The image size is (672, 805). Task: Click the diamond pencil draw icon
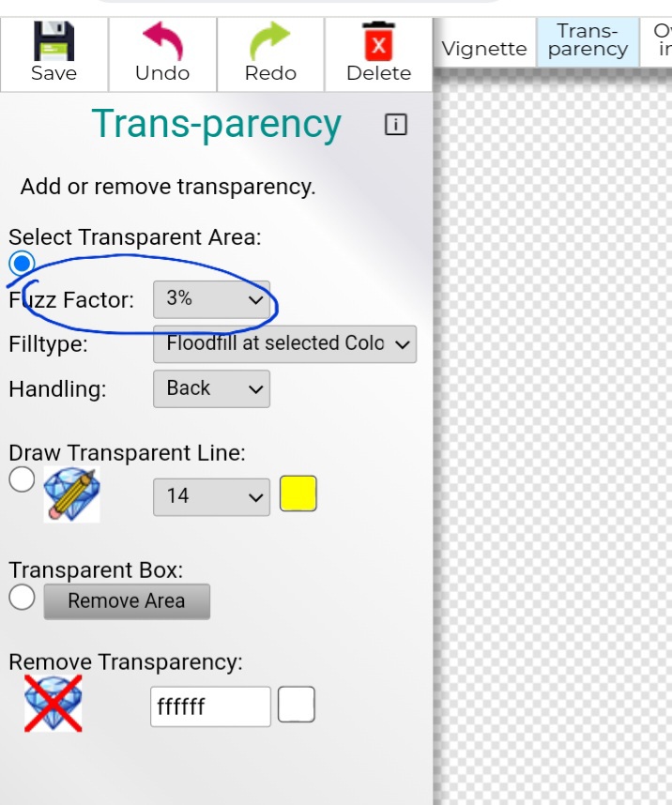click(71, 494)
